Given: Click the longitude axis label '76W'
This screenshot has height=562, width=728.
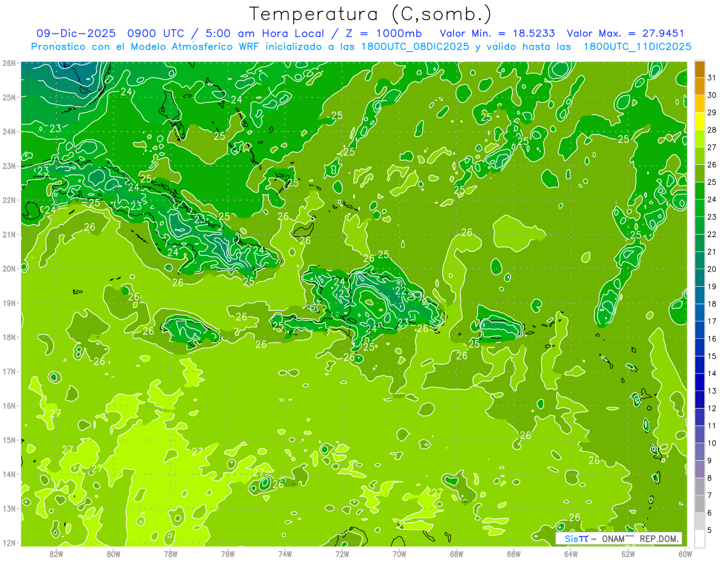Looking at the screenshot, I should point(227,553).
